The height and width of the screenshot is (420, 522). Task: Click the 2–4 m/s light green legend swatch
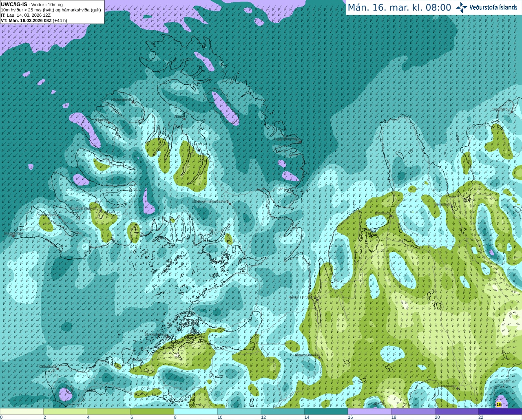[65, 411]
